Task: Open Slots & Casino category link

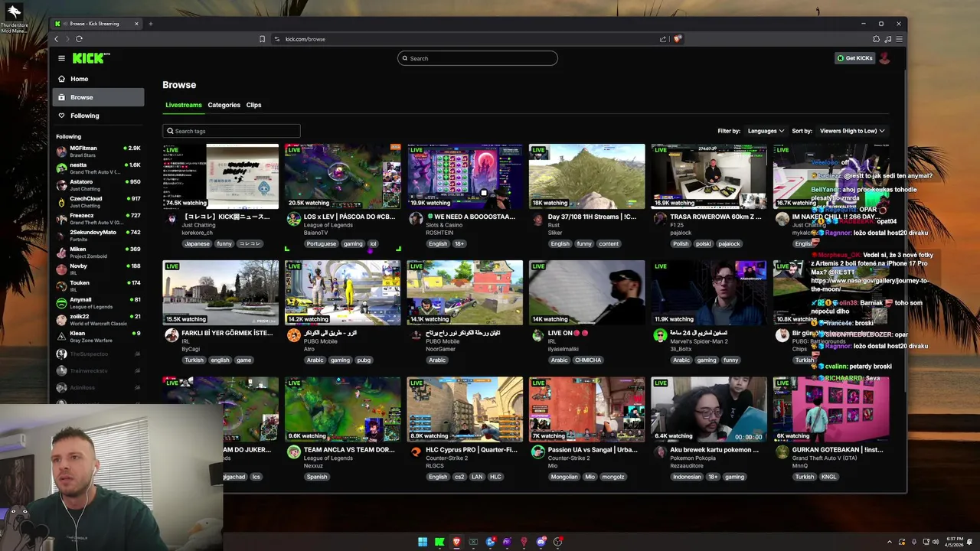Action: click(444, 225)
